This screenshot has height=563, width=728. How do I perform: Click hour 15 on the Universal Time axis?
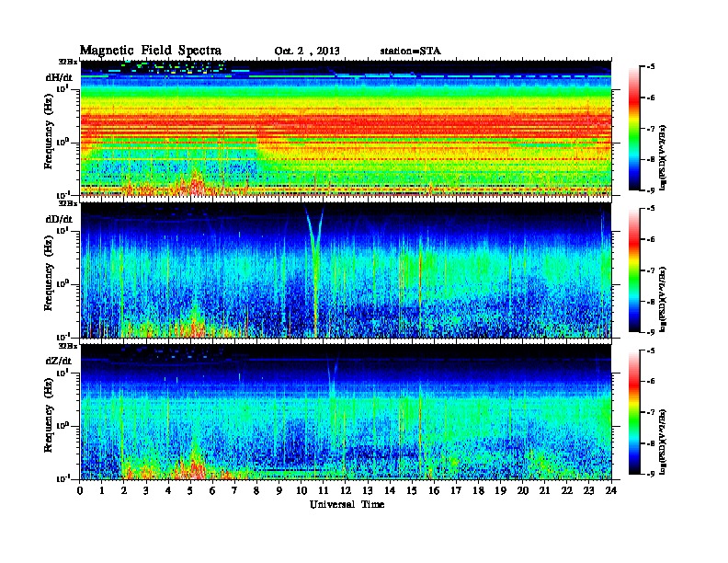[412, 490]
